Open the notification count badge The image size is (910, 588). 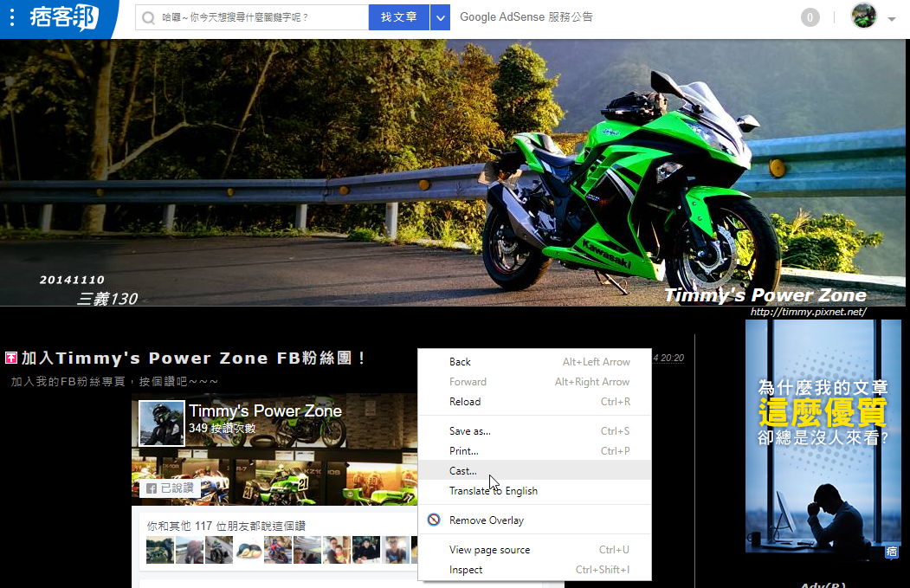[x=810, y=17]
